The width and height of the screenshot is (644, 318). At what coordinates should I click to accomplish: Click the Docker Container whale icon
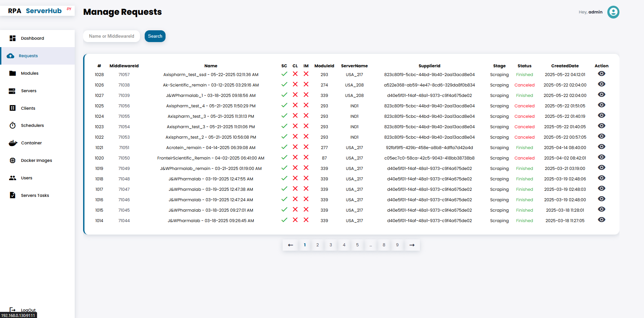coord(13,143)
